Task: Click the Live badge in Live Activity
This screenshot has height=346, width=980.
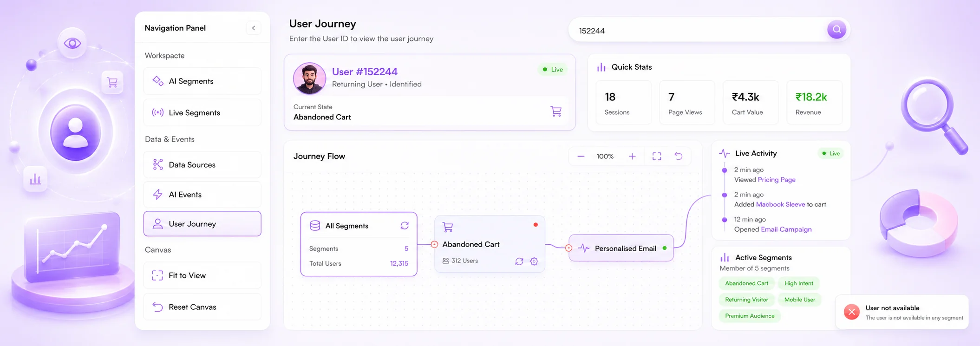Action: tap(831, 154)
